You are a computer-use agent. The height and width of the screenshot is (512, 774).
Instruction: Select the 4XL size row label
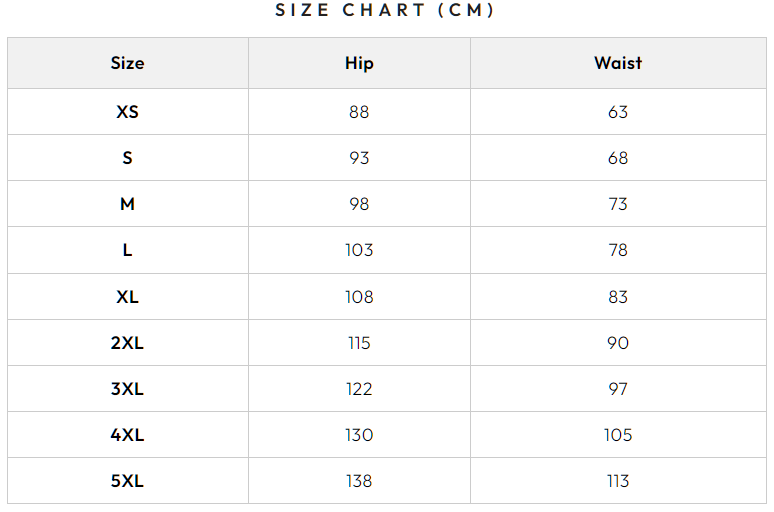127,435
